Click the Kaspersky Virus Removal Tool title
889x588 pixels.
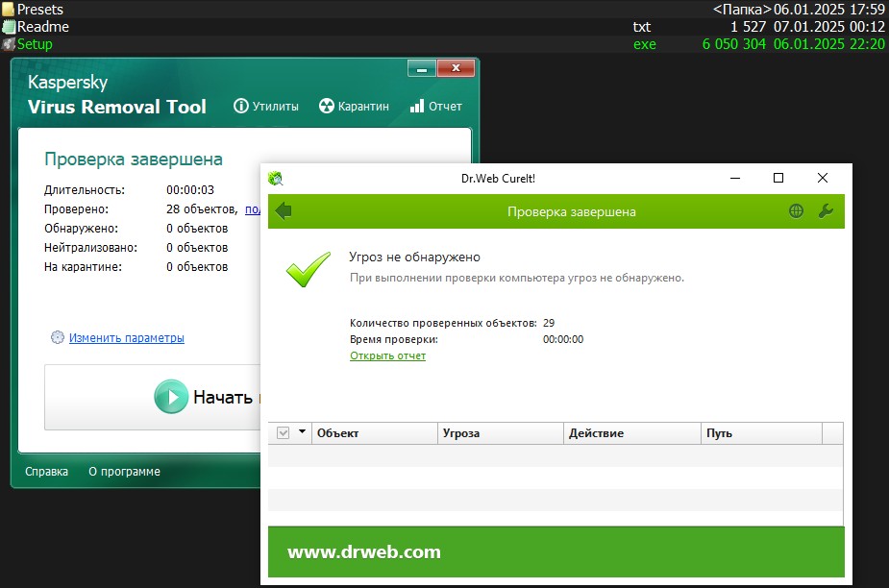point(117,95)
